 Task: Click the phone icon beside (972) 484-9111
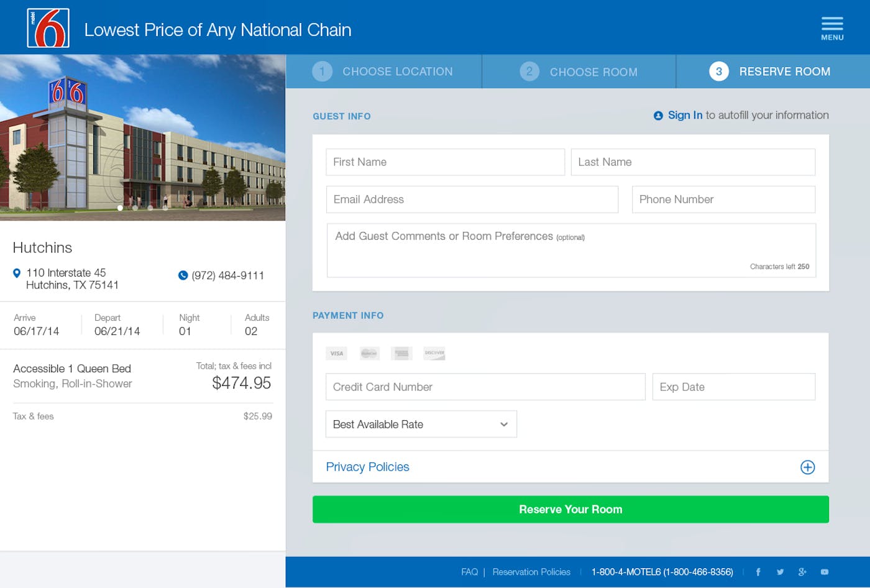[183, 275]
